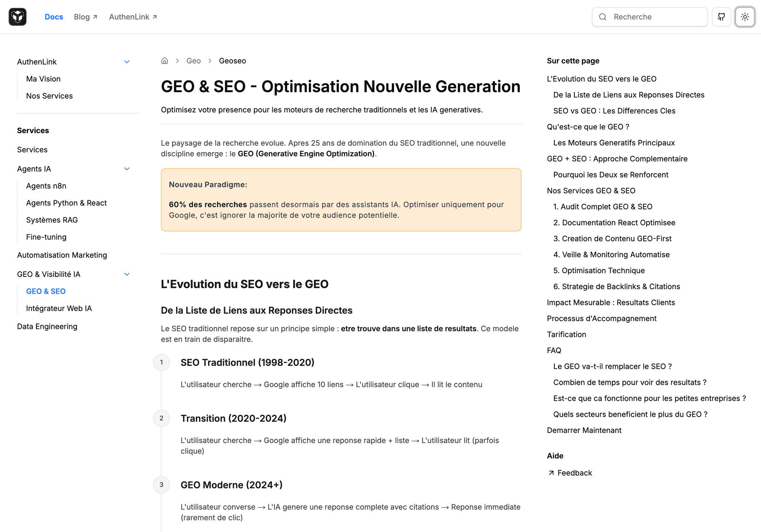Open the AuthenLink top nav link
This screenshot has height=532, width=761.
(133, 17)
